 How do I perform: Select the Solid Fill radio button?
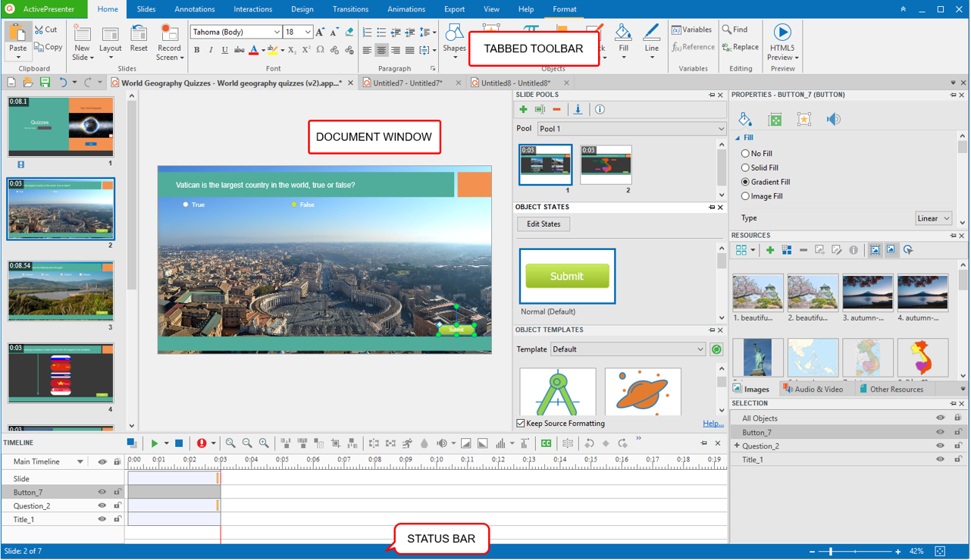pos(745,167)
